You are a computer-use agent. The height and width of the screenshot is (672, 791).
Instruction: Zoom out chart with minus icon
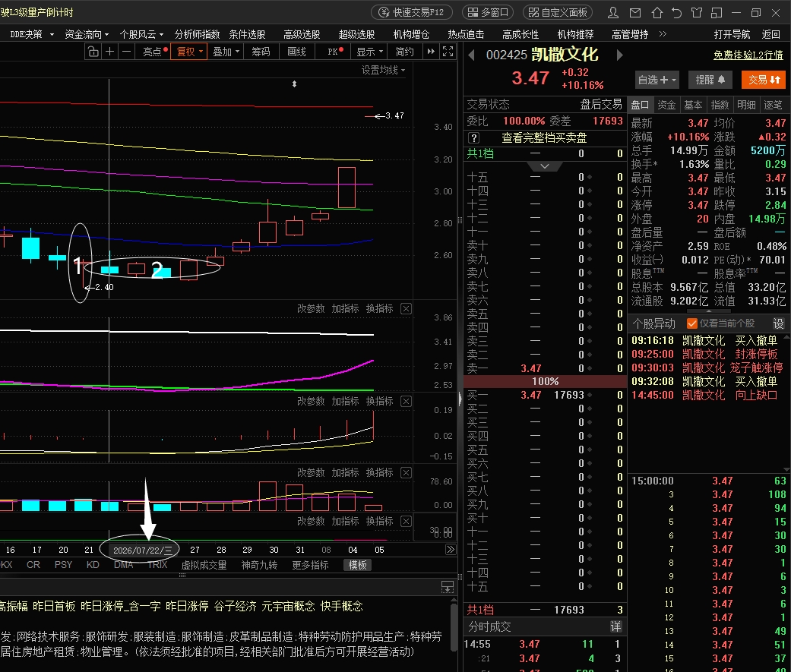(x=127, y=52)
